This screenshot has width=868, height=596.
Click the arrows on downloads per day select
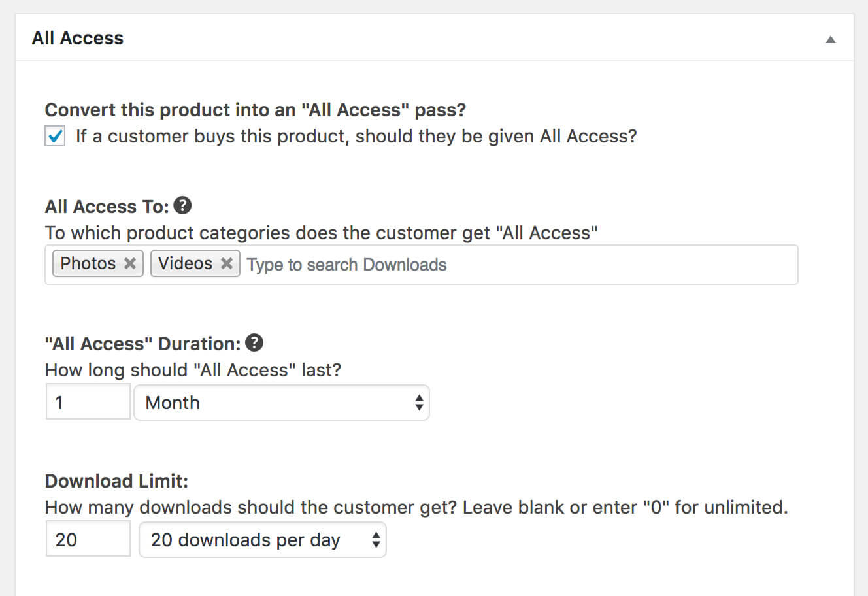(x=376, y=540)
